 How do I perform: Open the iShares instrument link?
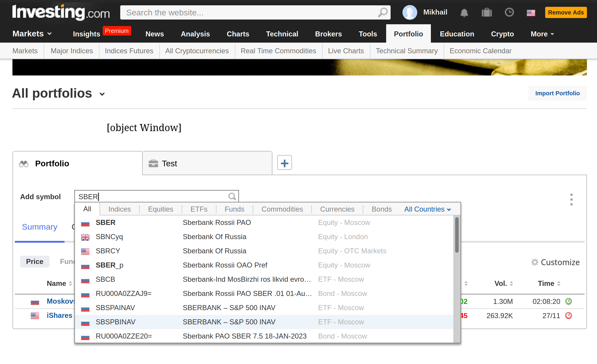tap(60, 315)
